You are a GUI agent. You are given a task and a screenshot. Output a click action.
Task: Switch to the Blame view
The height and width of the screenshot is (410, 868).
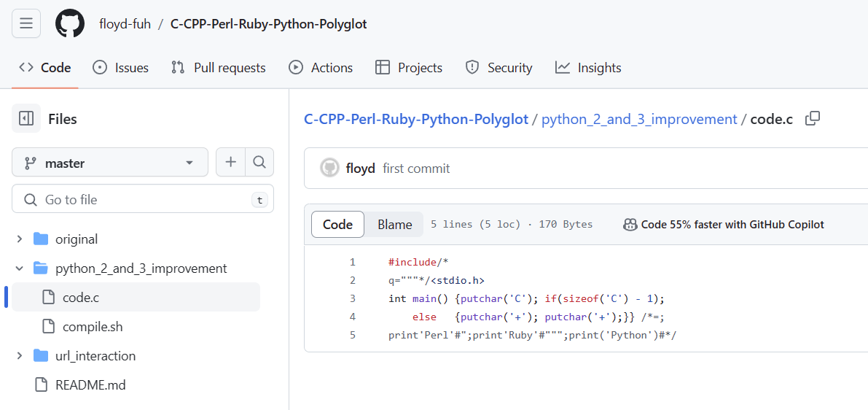click(394, 225)
